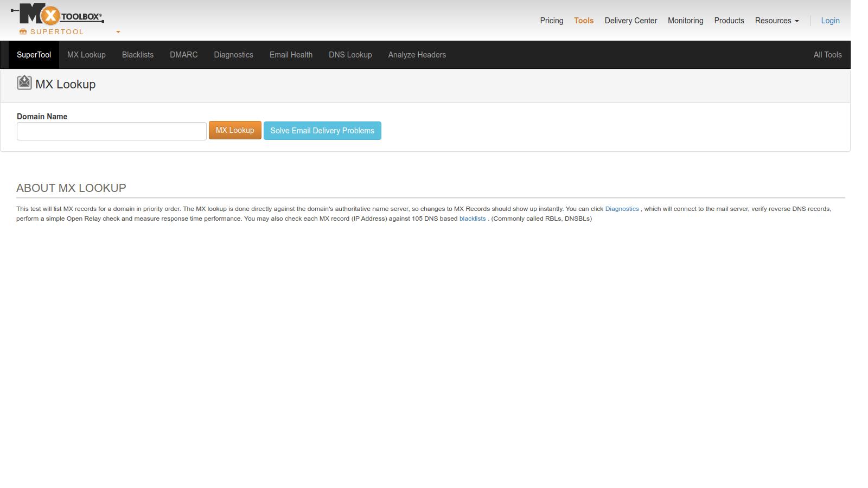Screen dimensions: 868x488
Task: Open the Resources dropdown menu
Action: click(x=777, y=21)
